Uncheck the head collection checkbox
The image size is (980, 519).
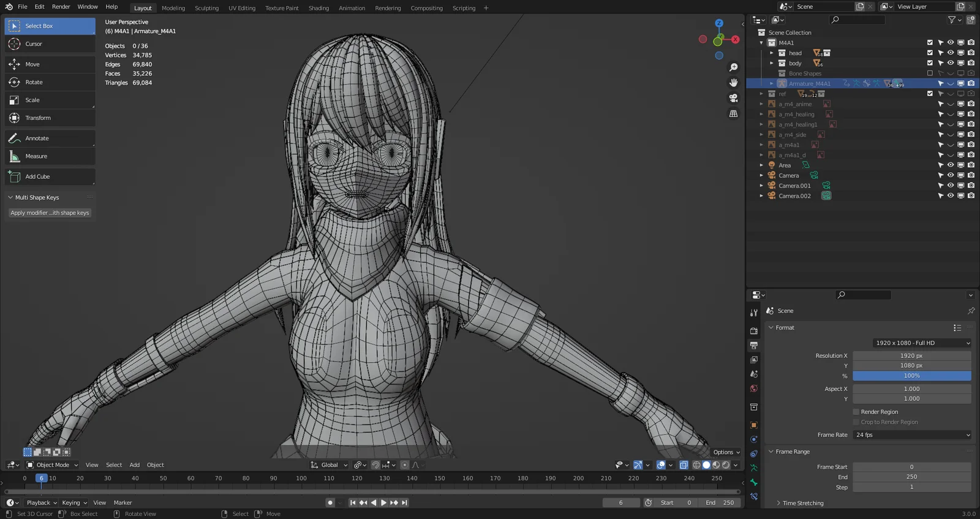tap(930, 53)
